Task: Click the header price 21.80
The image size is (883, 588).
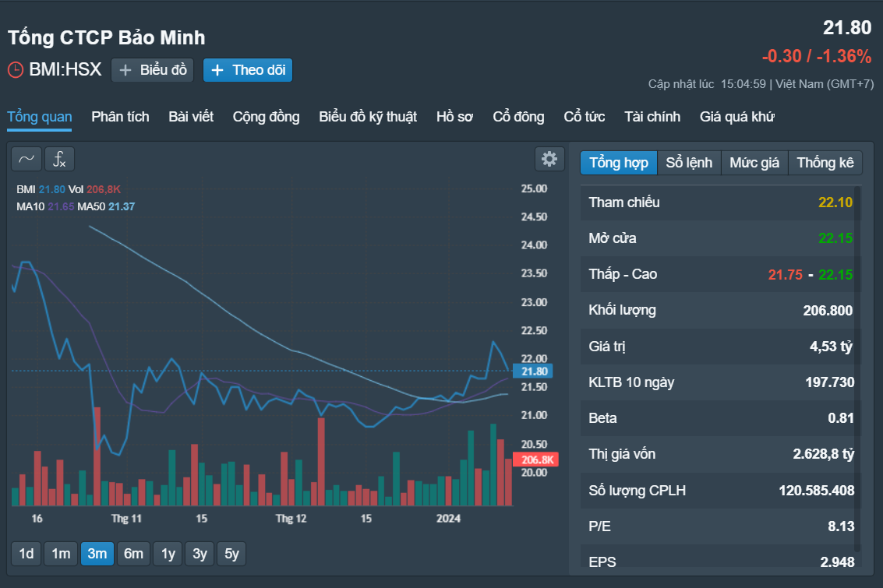Action: (847, 27)
